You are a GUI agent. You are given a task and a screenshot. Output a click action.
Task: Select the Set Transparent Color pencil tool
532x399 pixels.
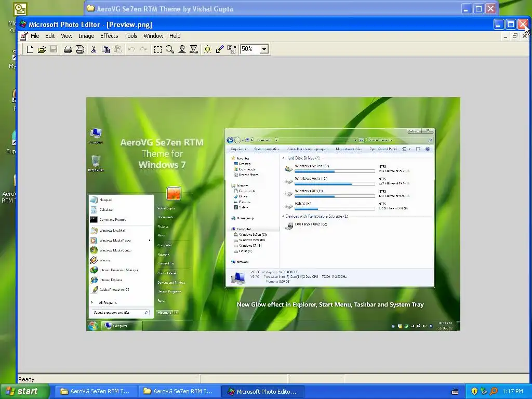point(220,49)
